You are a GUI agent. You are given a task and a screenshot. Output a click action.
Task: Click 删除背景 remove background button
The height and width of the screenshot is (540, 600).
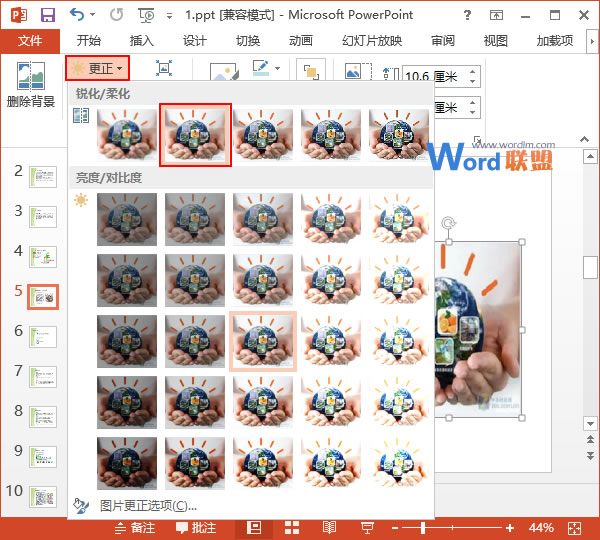[31, 85]
